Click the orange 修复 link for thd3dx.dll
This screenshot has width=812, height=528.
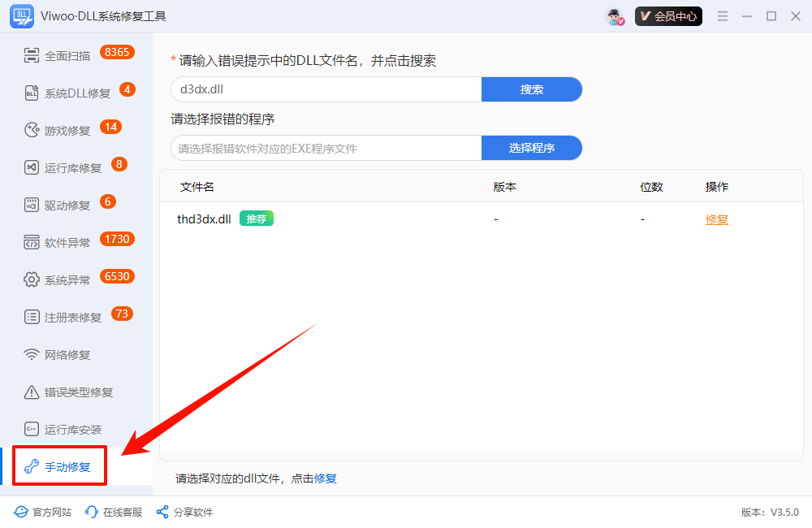[716, 219]
